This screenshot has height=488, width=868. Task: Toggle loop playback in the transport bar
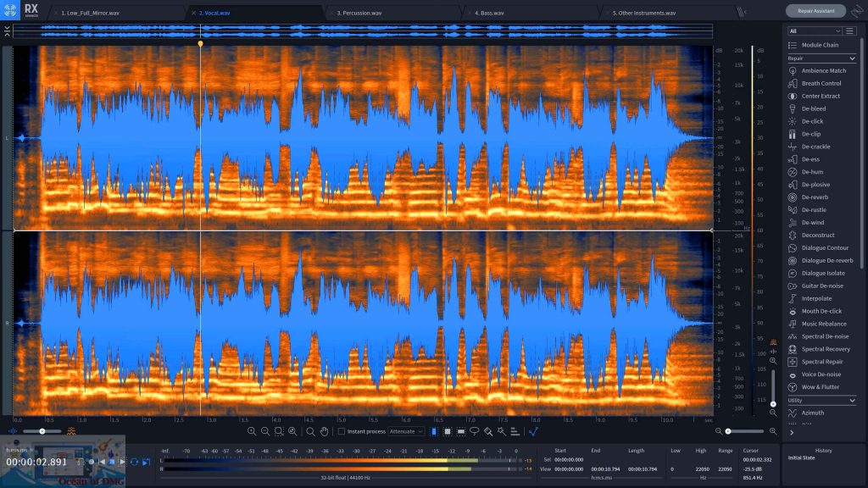[x=134, y=462]
